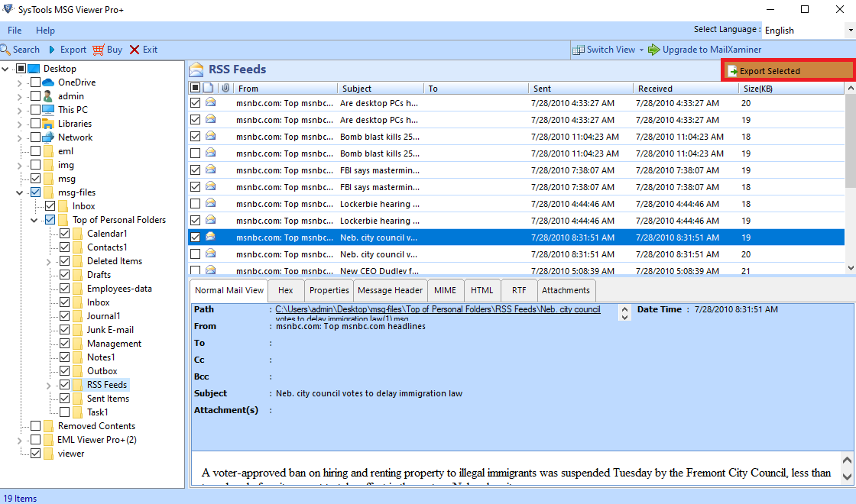Click envelope icon of highlighted Neb. city council row
This screenshot has width=856, height=504.
click(x=210, y=237)
